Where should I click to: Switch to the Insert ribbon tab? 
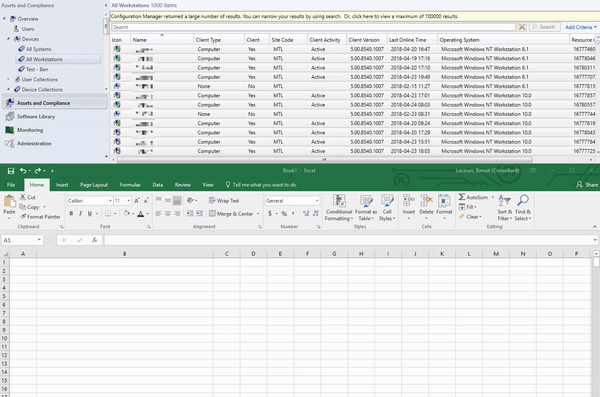point(62,185)
